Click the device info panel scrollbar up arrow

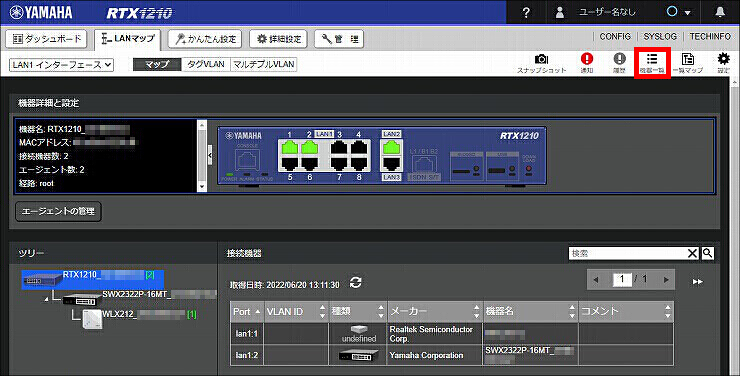(202, 125)
